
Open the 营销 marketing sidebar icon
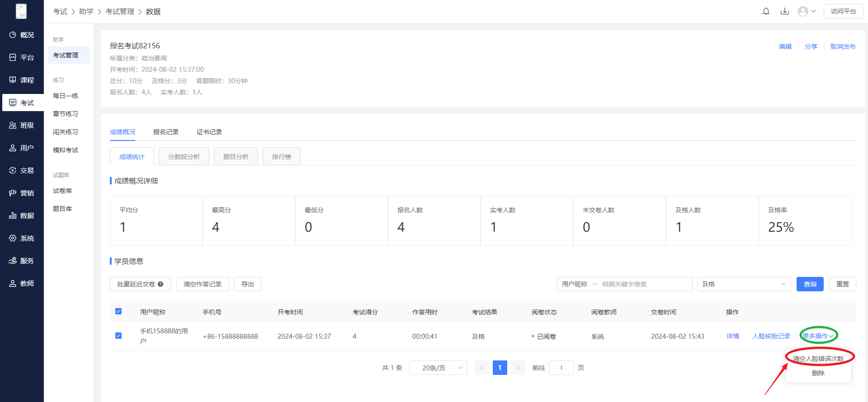13,193
